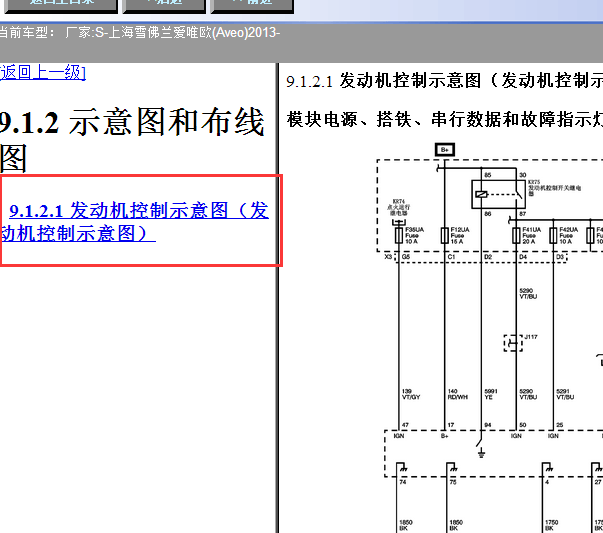Click the F42UA 10 A fuse symbol

pyautogui.click(x=553, y=235)
